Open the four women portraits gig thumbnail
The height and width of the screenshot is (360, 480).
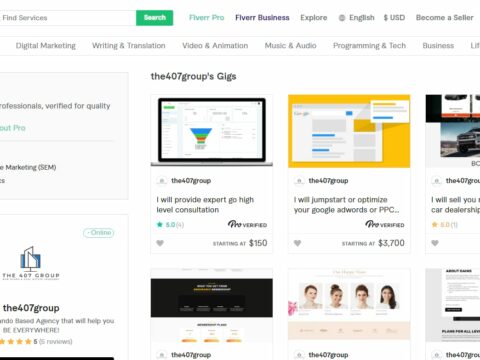tap(349, 305)
